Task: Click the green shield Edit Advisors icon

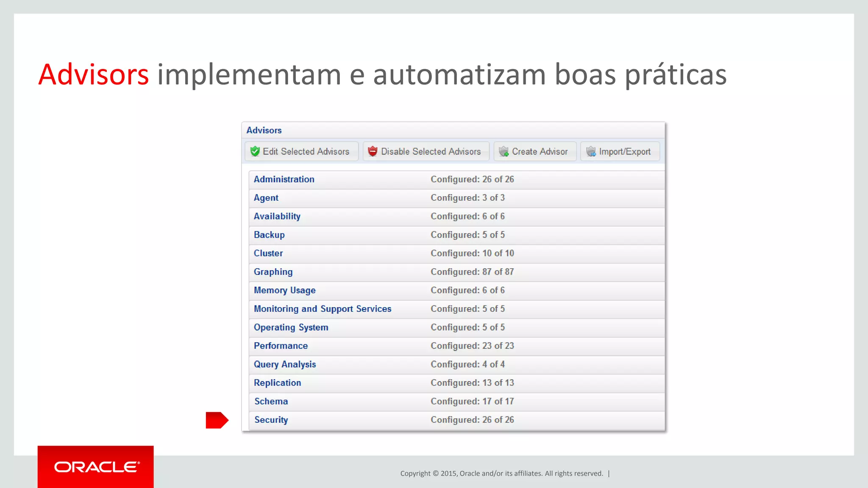Action: [255, 151]
